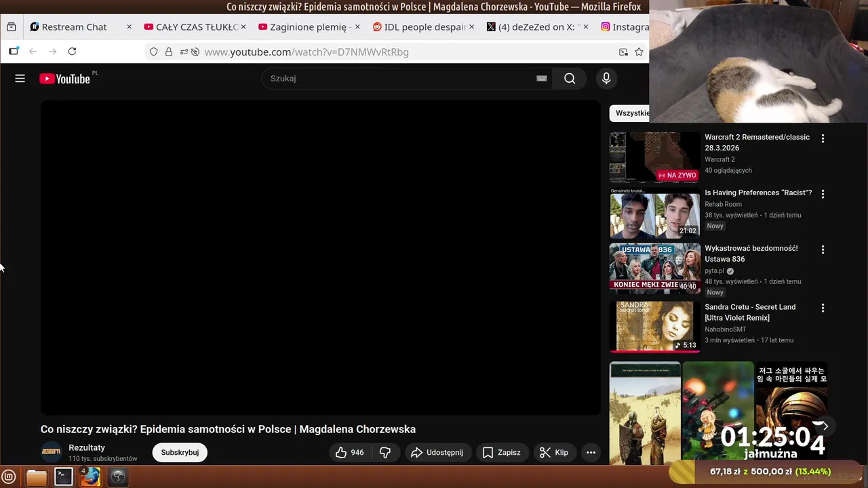The image size is (868, 488).
Task: Open the on-screen keyboard icon in search box
Action: click(541, 79)
